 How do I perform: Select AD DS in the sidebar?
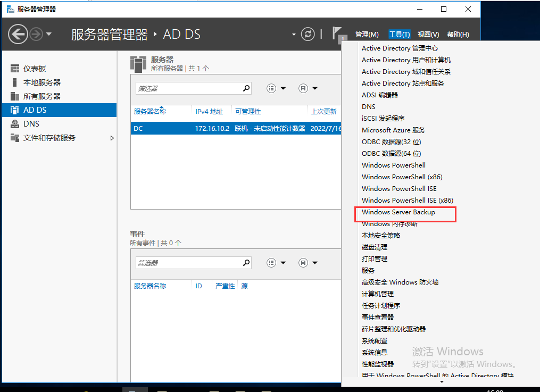coord(59,110)
